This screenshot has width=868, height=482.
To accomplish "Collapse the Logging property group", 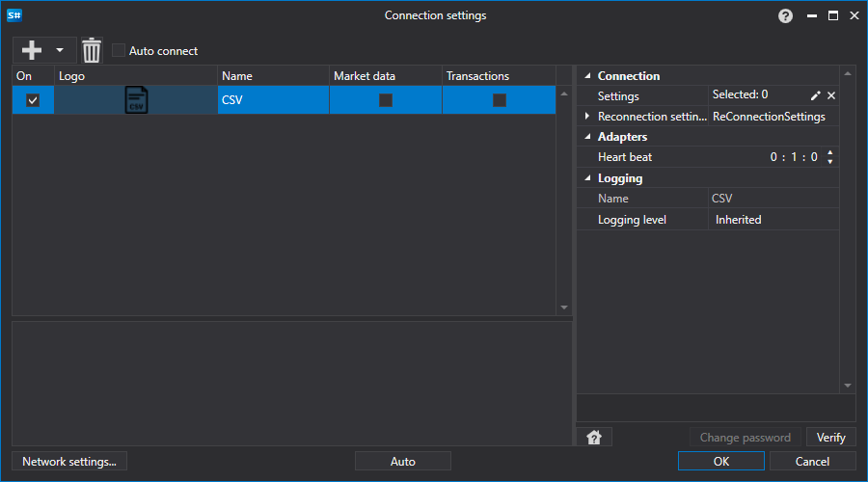I will click(x=587, y=178).
